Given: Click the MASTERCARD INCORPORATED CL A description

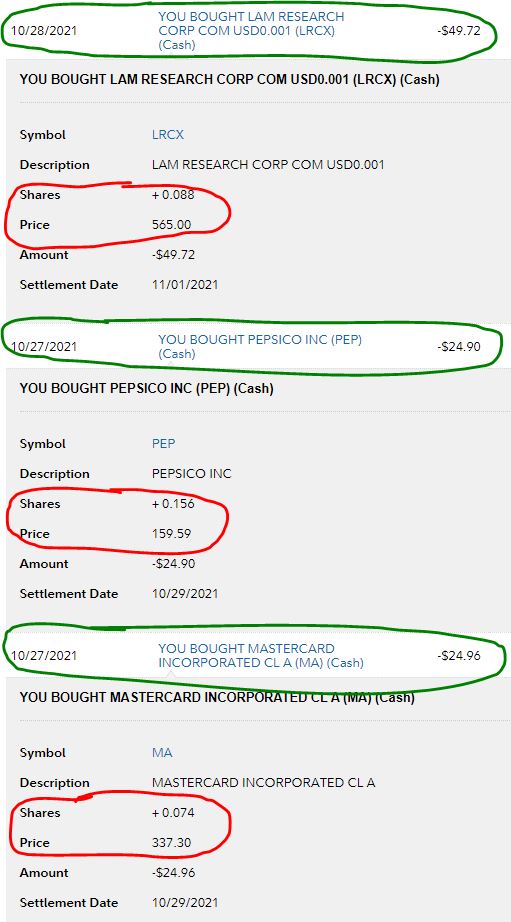Looking at the screenshot, I should click(x=263, y=783).
